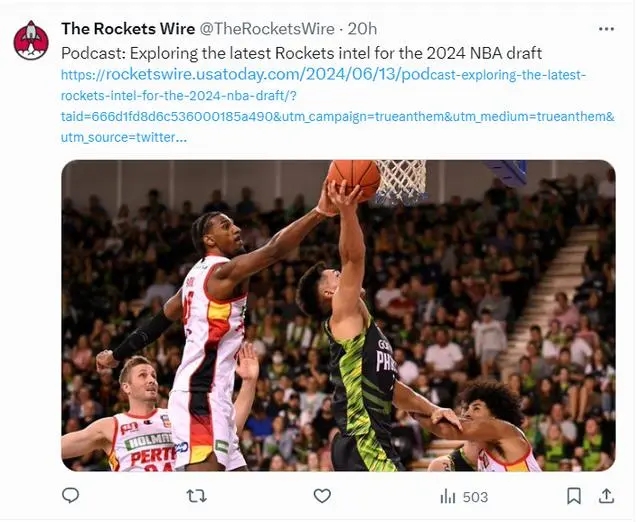Viewport: 640px width, 522px height.
Task: Open the reply comment icon
Action: (70, 496)
